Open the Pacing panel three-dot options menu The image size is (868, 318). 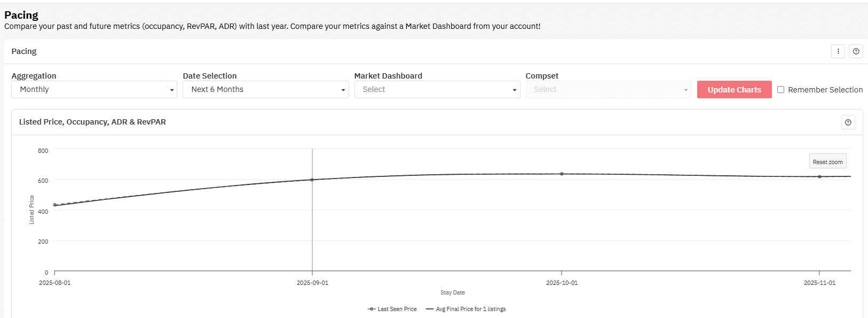tap(838, 51)
